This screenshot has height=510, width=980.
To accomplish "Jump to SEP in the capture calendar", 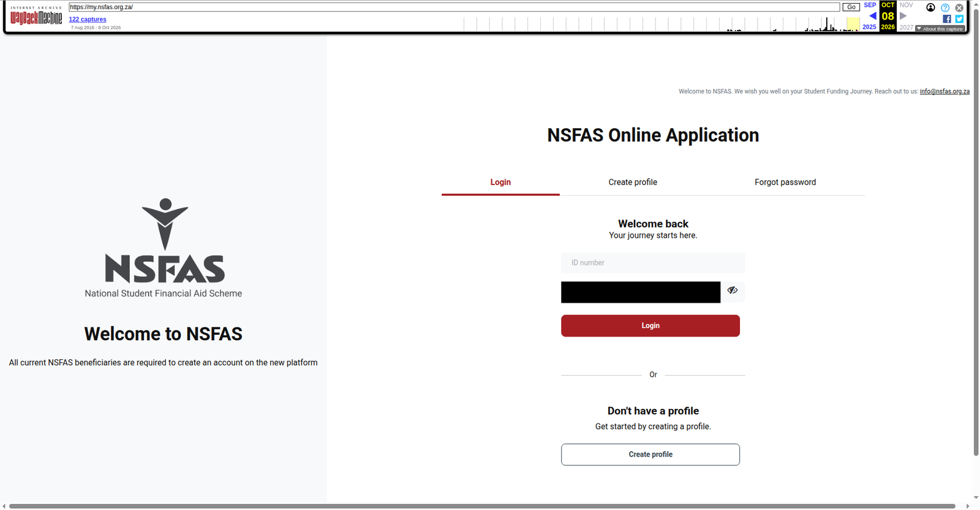I will click(x=870, y=5).
